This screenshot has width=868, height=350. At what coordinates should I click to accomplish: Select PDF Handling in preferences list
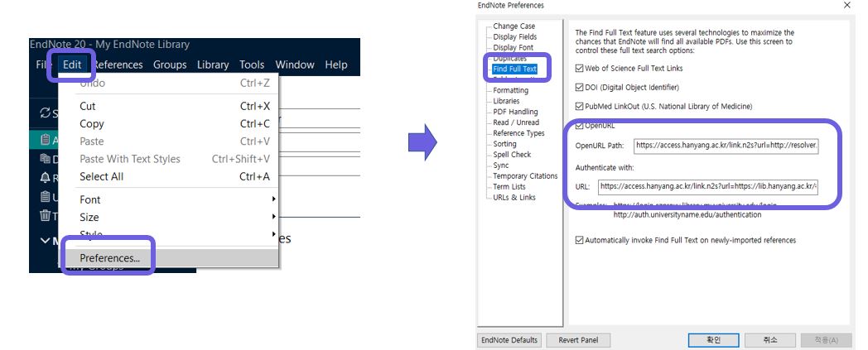pos(515,112)
